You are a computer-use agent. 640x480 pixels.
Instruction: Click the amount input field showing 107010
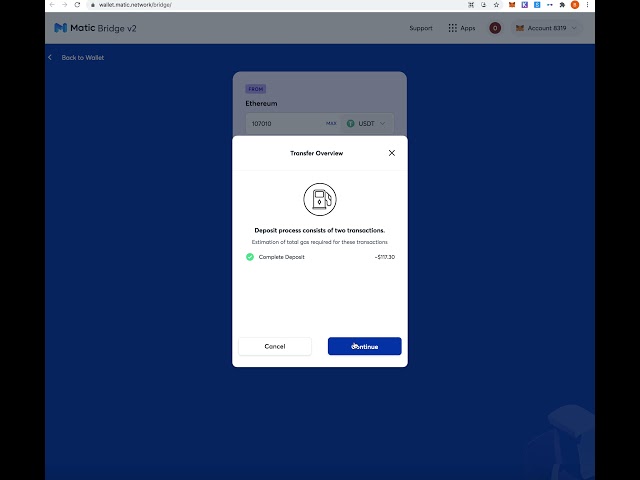point(286,123)
